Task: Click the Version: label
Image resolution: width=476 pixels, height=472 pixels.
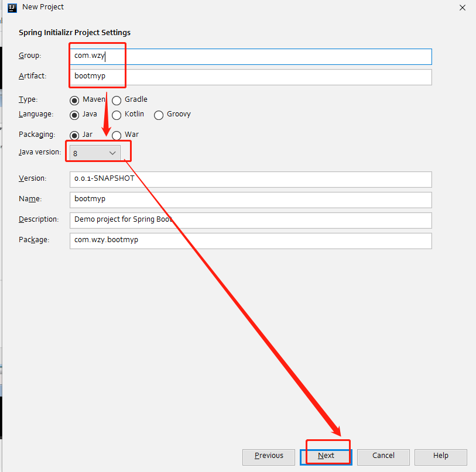Action: [x=33, y=178]
